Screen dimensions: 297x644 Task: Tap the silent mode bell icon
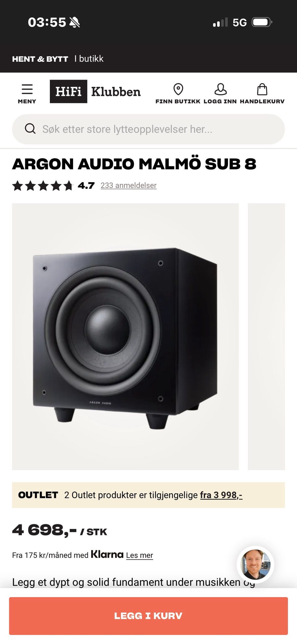point(75,22)
